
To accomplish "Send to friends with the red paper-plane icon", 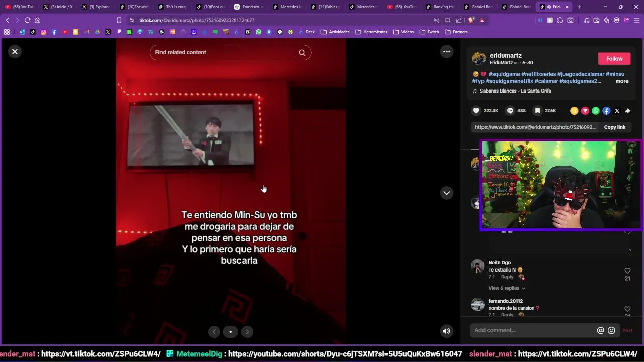I will point(585,111).
